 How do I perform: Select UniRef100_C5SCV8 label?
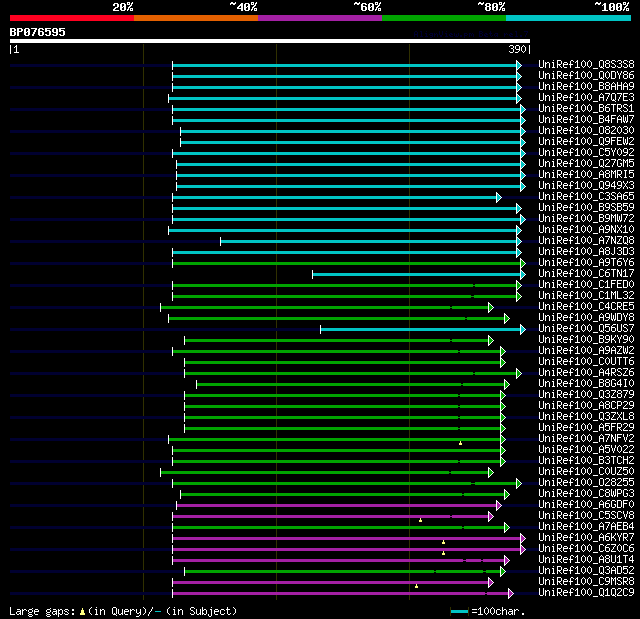click(586, 516)
